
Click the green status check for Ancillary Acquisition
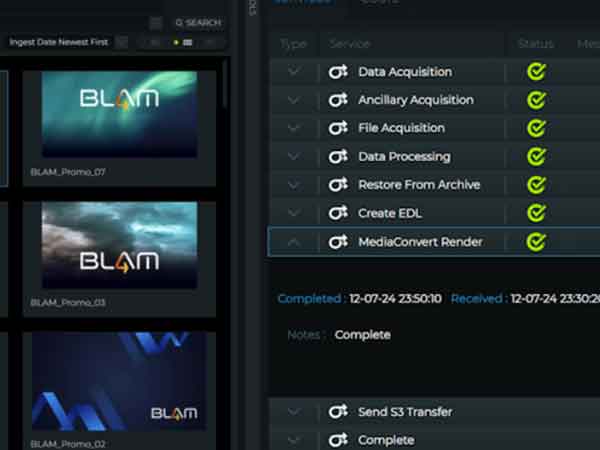click(x=536, y=100)
